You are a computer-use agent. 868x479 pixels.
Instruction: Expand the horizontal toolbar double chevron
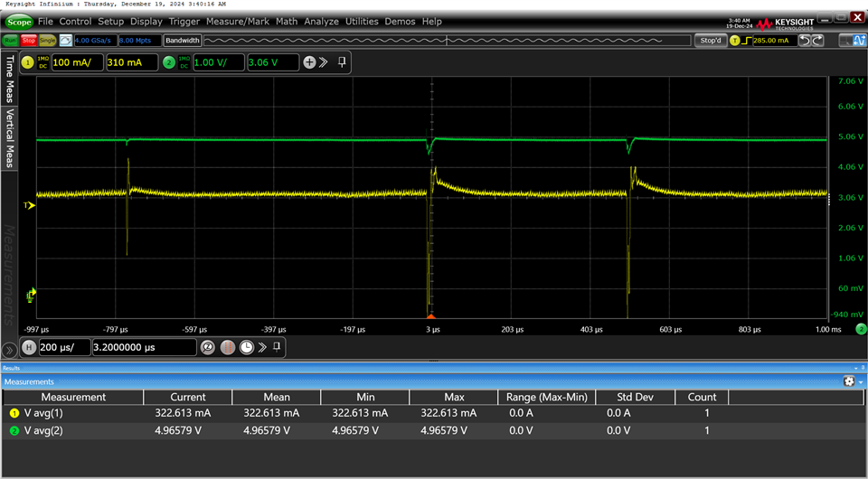pos(262,347)
